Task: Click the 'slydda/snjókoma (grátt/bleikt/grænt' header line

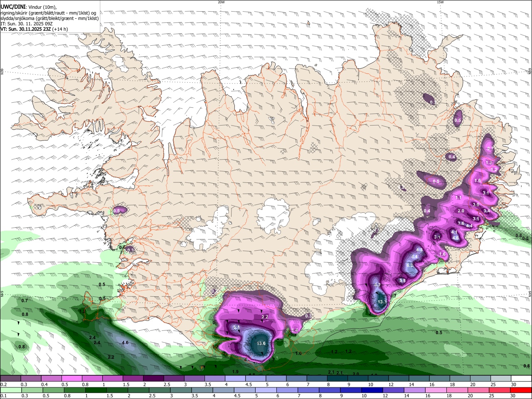Action: coord(49,18)
